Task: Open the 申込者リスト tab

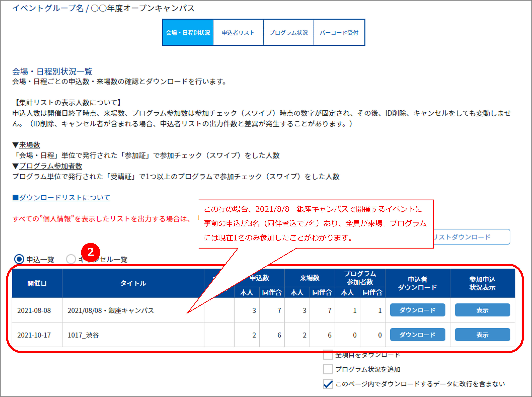Action: pos(238,32)
